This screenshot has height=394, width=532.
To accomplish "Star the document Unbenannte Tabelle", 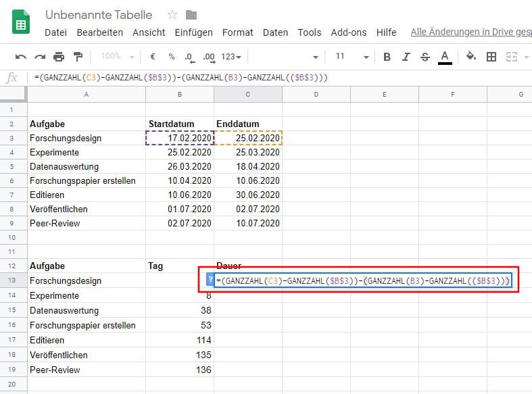I will click(172, 15).
